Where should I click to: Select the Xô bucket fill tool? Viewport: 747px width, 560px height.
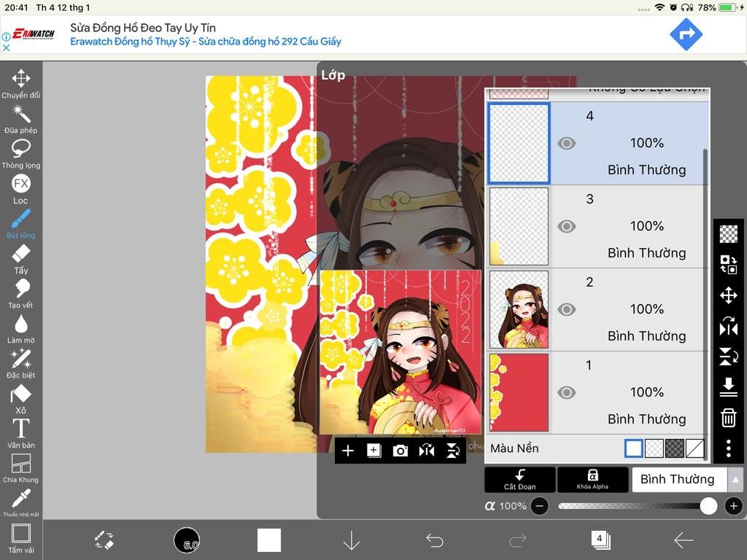click(20, 400)
